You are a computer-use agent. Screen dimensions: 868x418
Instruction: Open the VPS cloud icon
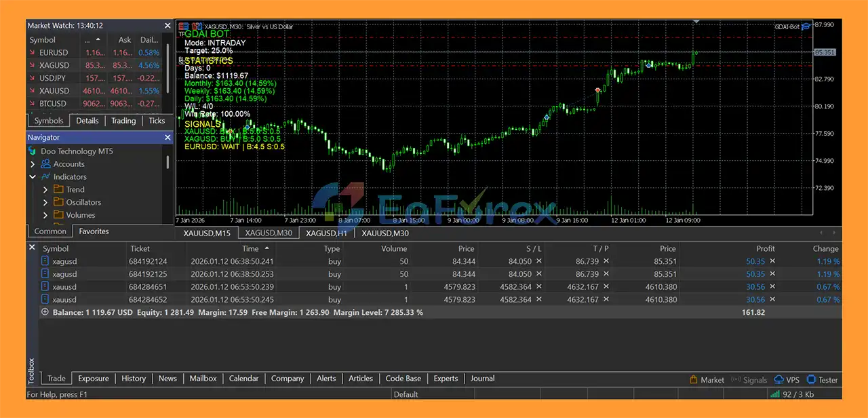coord(778,380)
